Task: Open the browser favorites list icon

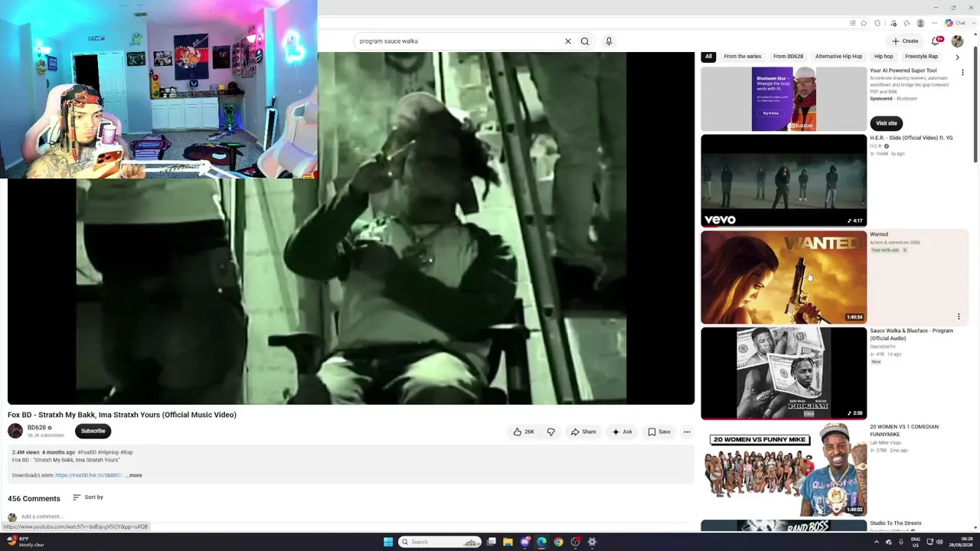Action: click(x=906, y=23)
